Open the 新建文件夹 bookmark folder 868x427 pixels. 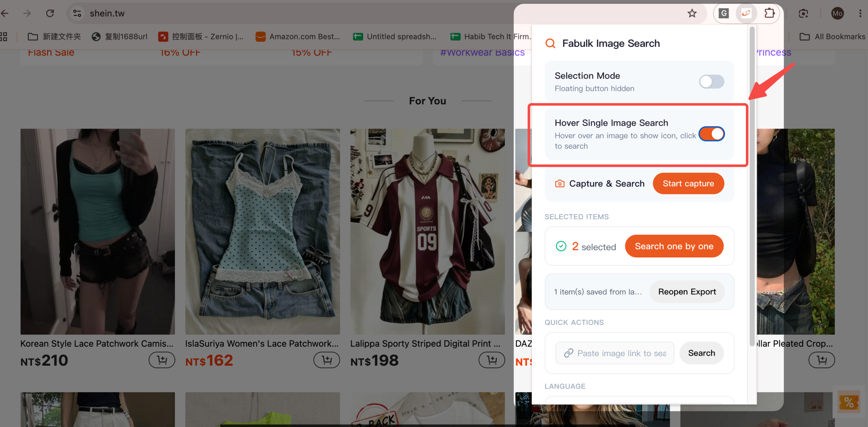(54, 36)
